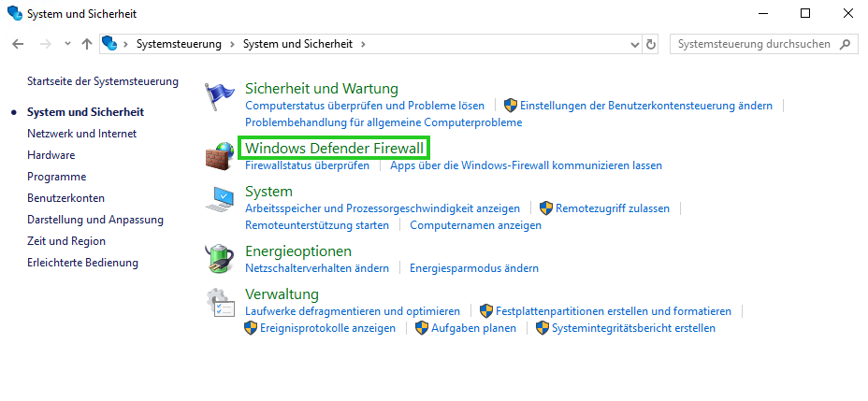
Task: Go up one level with the up arrow
Action: pyautogui.click(x=86, y=44)
